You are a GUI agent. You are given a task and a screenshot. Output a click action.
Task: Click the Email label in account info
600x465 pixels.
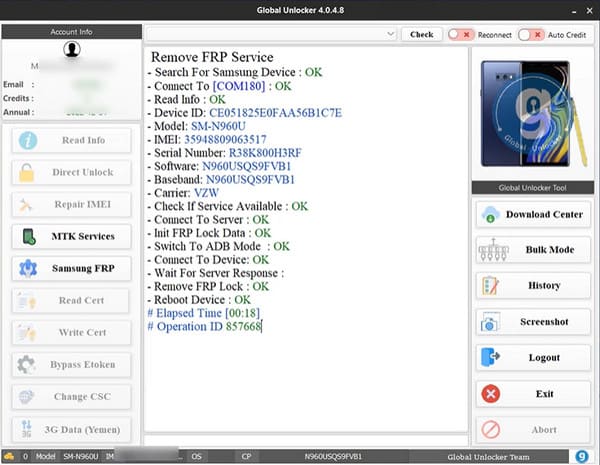click(x=13, y=85)
